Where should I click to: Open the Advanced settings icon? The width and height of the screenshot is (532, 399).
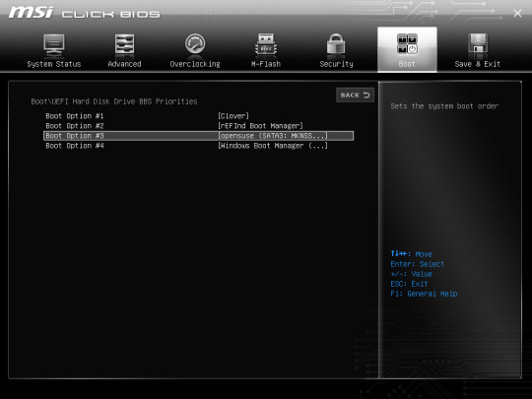[124, 44]
